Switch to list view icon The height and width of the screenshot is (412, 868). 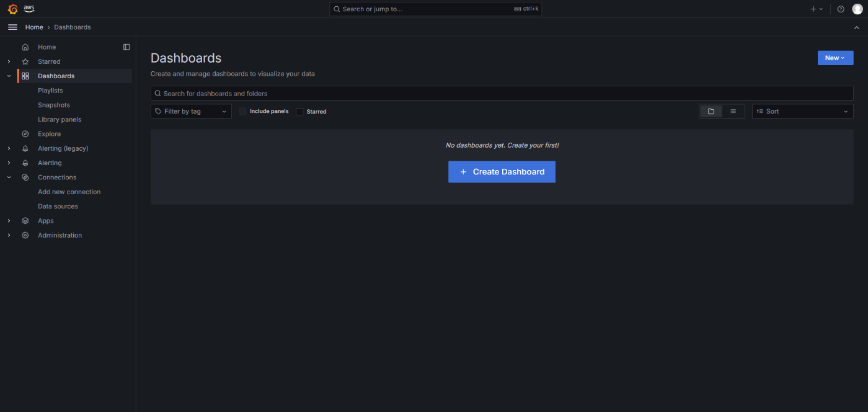pyautogui.click(x=733, y=111)
